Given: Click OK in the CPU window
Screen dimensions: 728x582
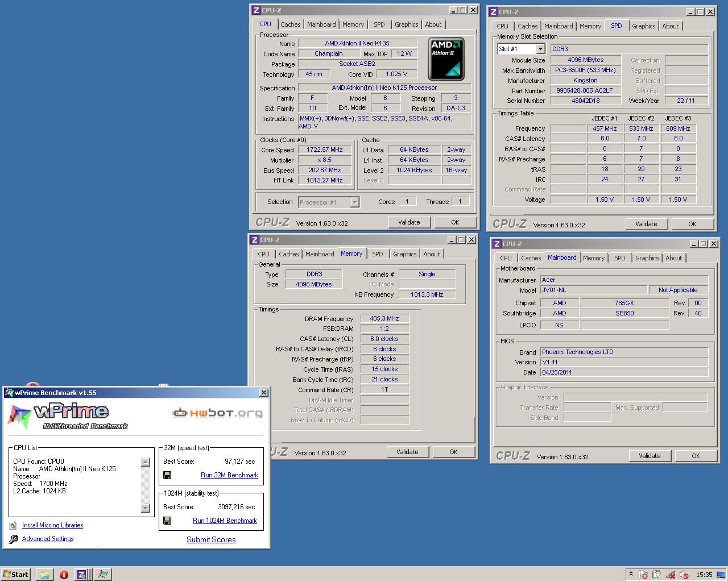Looking at the screenshot, I should coord(455,222).
